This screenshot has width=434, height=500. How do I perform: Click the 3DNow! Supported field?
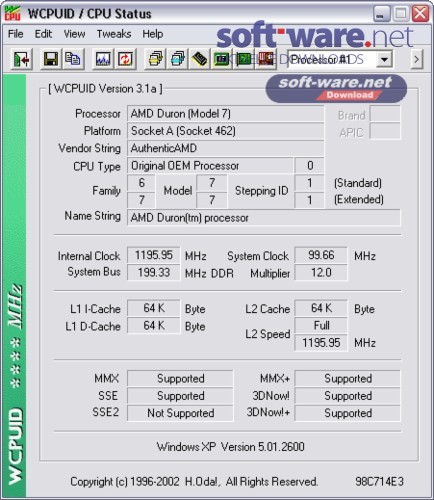(348, 396)
